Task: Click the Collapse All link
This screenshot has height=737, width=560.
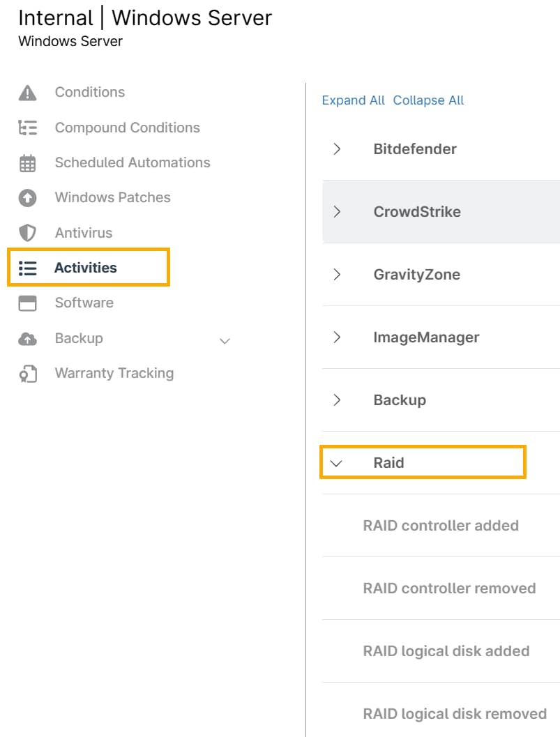Action: 428,100
